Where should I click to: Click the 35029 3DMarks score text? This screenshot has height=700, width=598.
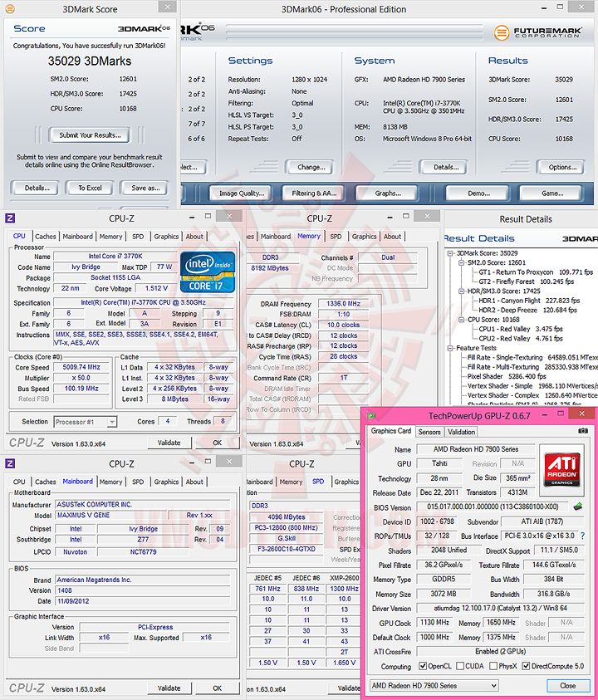coord(90,61)
